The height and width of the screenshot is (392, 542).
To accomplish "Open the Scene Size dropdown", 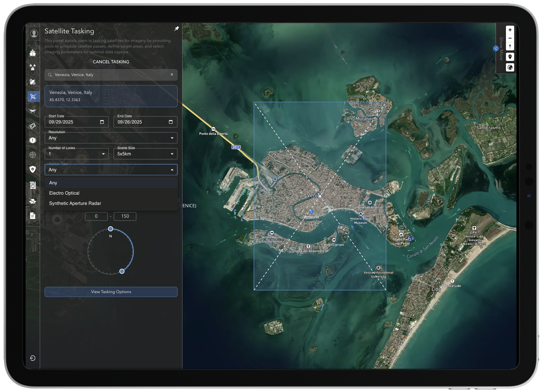I will (145, 154).
